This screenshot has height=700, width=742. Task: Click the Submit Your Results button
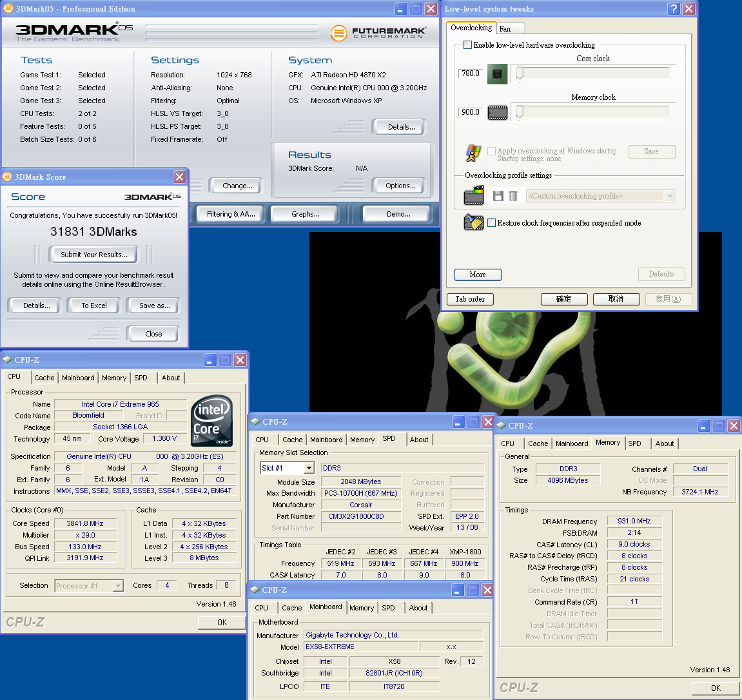(94, 255)
